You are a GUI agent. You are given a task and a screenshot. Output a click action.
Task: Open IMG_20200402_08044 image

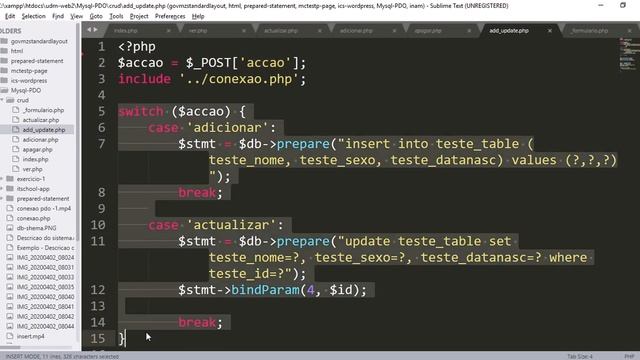pyautogui.click(x=45, y=327)
